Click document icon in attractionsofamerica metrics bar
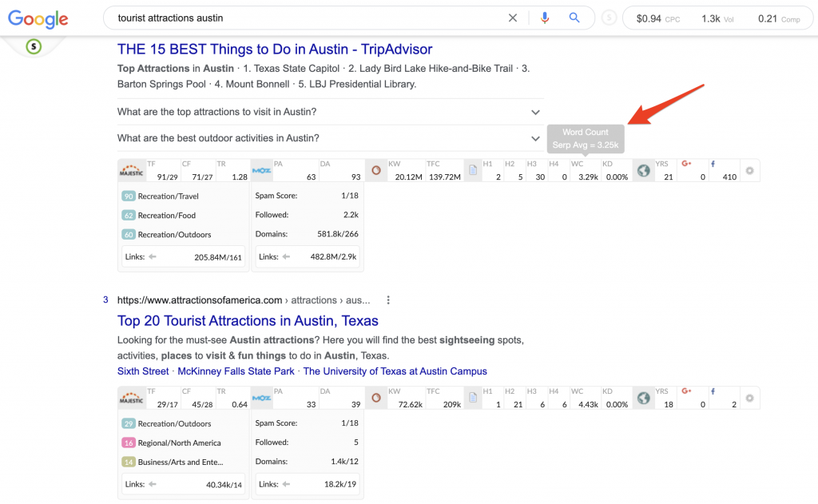The height and width of the screenshot is (504, 818). (x=473, y=398)
